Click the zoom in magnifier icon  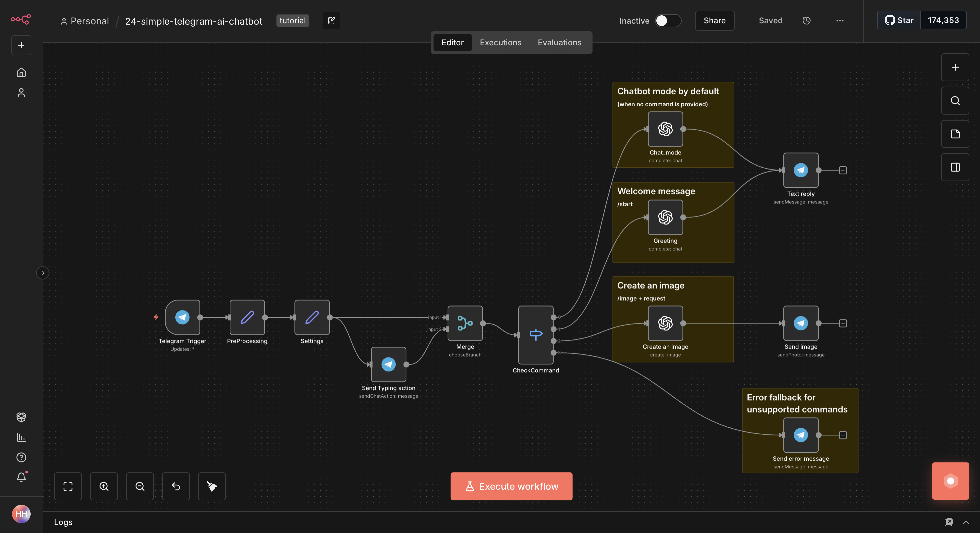click(104, 486)
